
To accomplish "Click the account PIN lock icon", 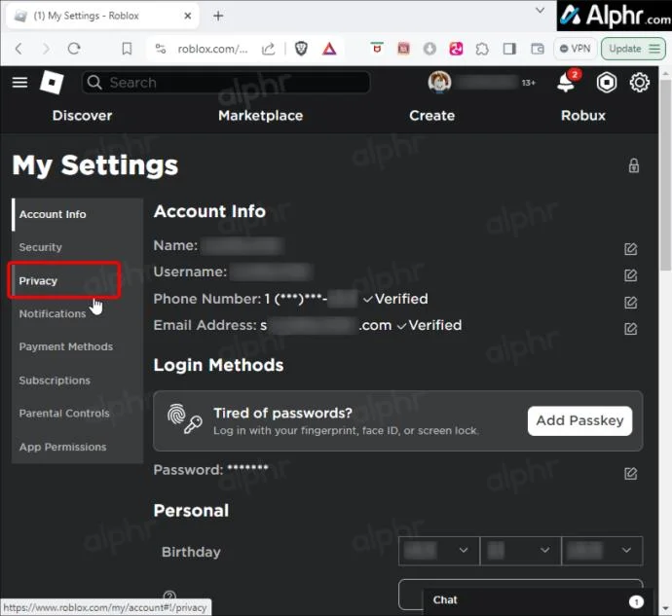I will click(634, 165).
